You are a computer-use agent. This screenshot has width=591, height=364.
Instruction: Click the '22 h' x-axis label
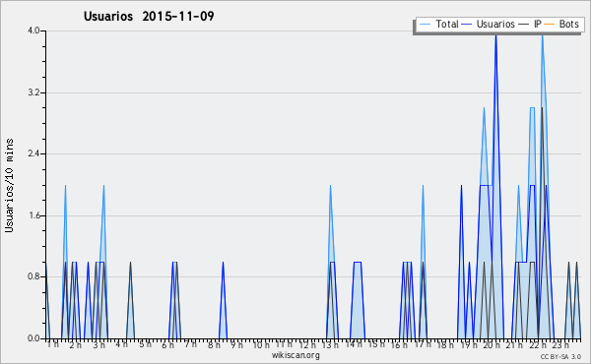pos(538,345)
